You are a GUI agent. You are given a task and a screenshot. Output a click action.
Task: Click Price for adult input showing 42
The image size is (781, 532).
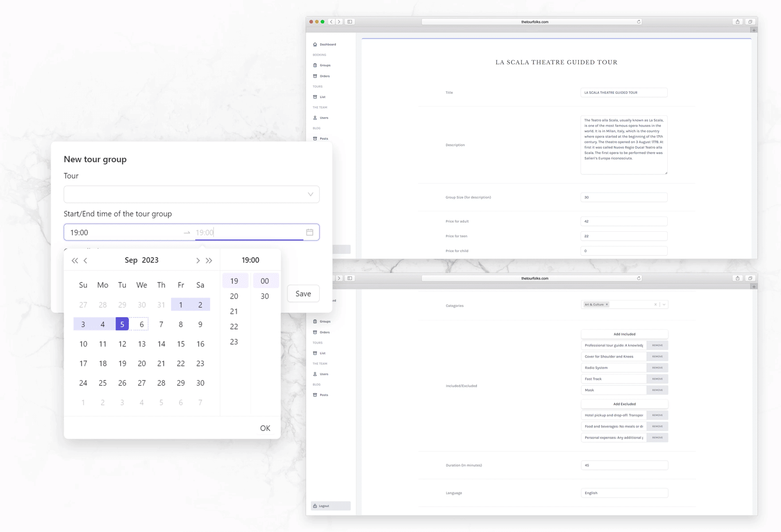click(624, 221)
